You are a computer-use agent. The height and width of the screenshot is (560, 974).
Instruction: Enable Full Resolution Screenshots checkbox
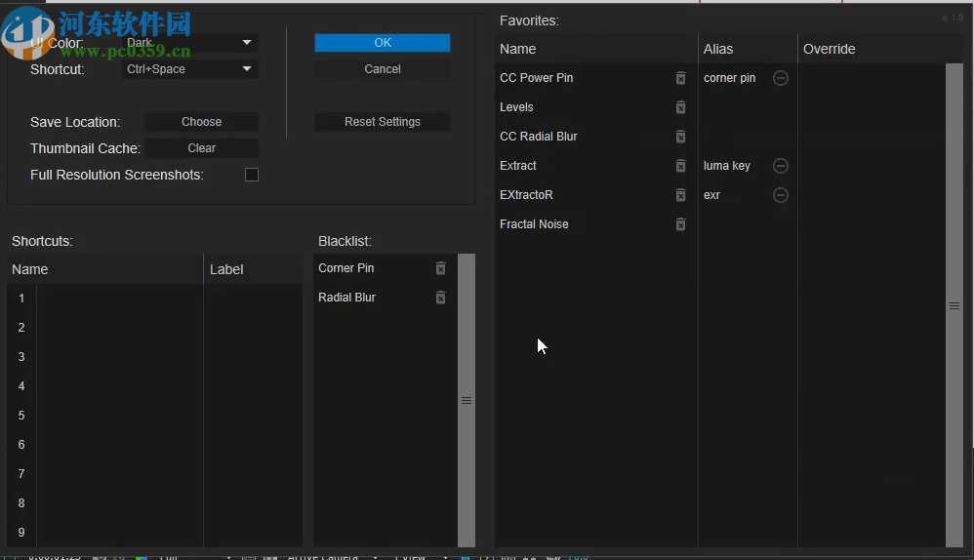[252, 175]
